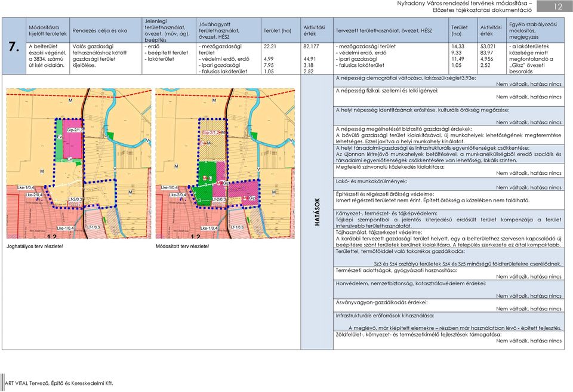Click the planned activity value '83,97'
Viewport: 573px width, 392px height.
point(487,53)
